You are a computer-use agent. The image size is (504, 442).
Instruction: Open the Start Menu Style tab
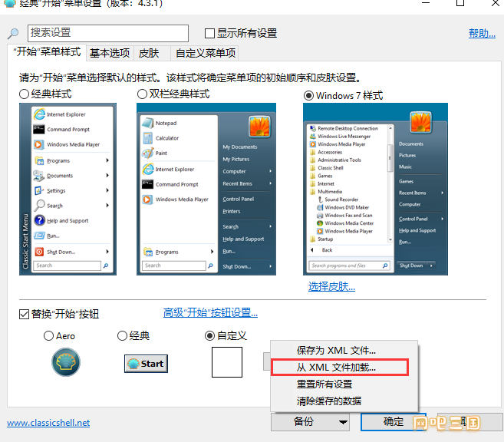(x=47, y=52)
